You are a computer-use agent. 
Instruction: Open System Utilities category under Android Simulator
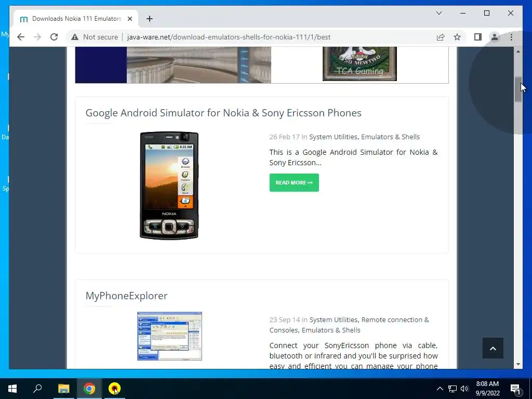coord(333,137)
